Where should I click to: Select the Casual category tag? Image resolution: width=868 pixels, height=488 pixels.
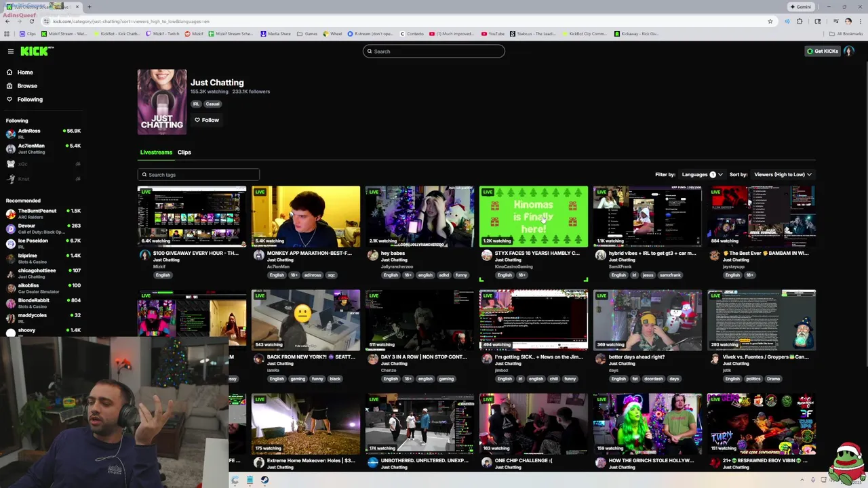pos(213,104)
